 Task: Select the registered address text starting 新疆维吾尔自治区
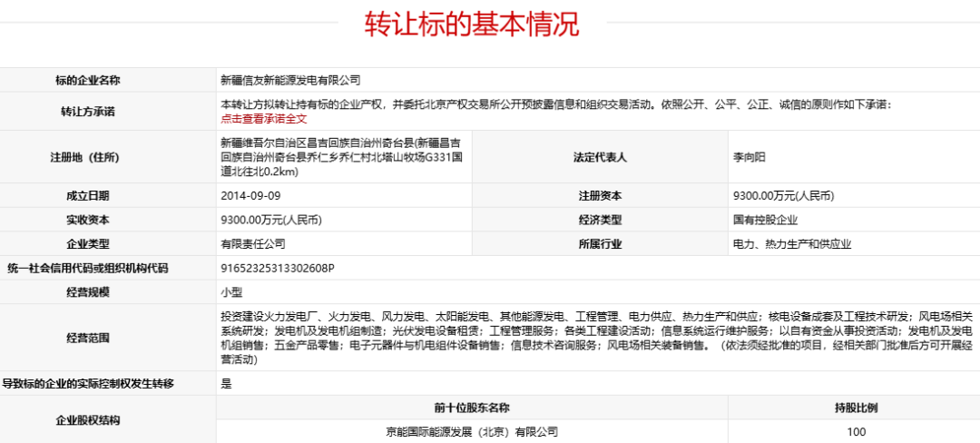point(342,157)
